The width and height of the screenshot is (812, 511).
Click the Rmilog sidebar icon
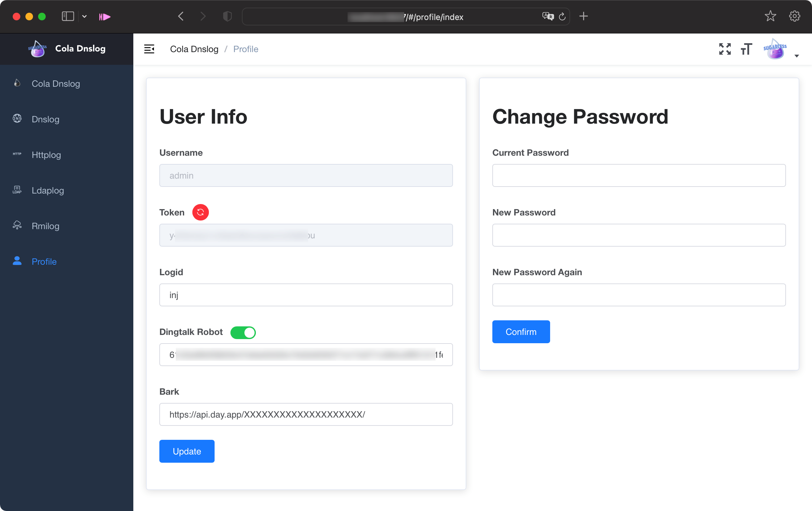pyautogui.click(x=17, y=226)
